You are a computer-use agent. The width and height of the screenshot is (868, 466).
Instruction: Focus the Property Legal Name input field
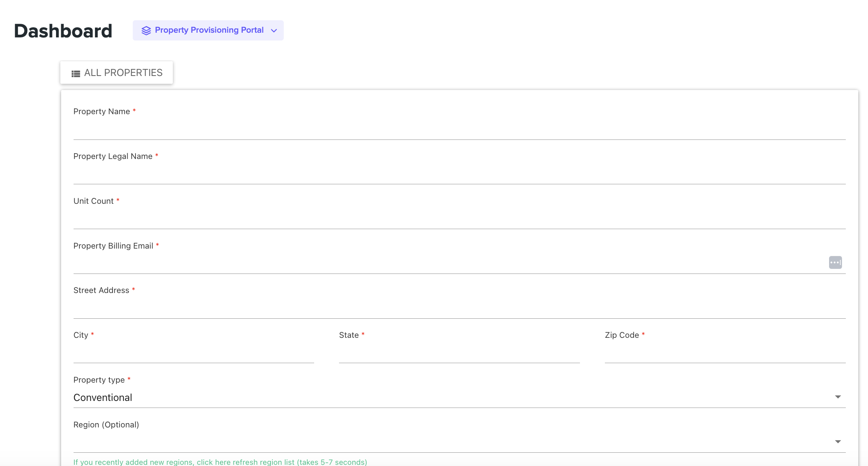pyautogui.click(x=459, y=174)
